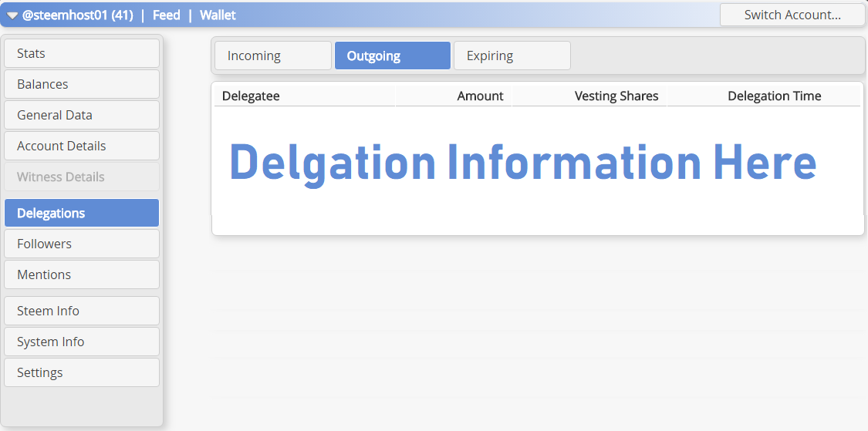Image resolution: width=868 pixels, height=431 pixels.
Task: Open the Balances section
Action: point(82,84)
